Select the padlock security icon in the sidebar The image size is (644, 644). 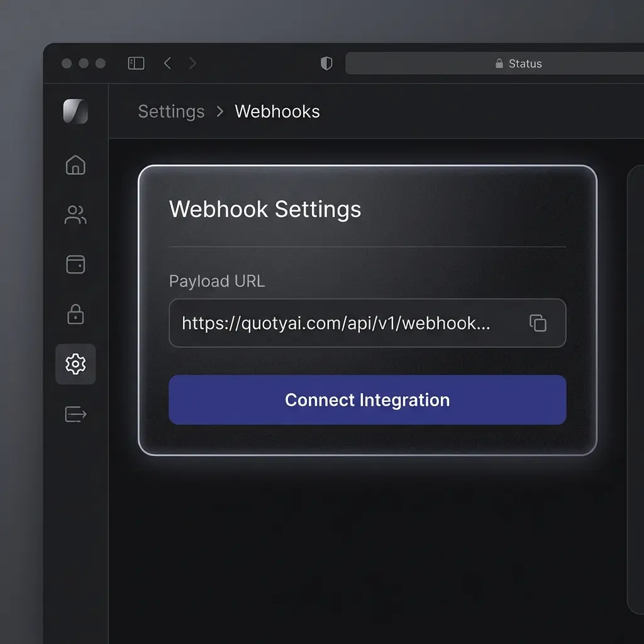[x=75, y=314]
